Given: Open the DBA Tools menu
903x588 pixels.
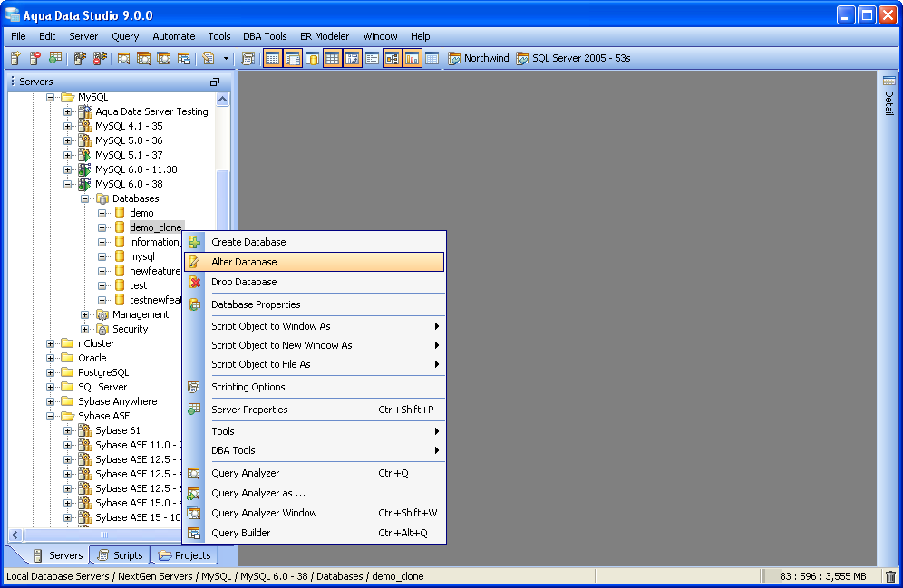Looking at the screenshot, I should coord(265,36).
